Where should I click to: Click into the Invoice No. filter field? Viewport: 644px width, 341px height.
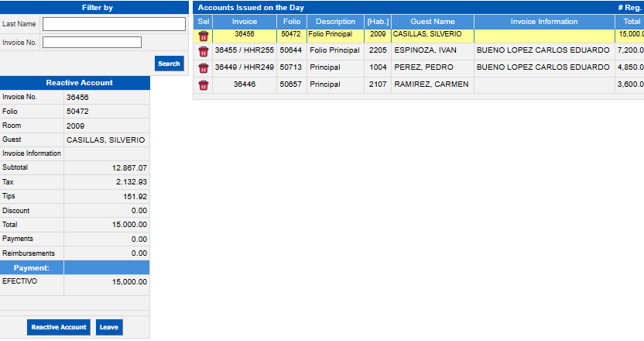[92, 43]
